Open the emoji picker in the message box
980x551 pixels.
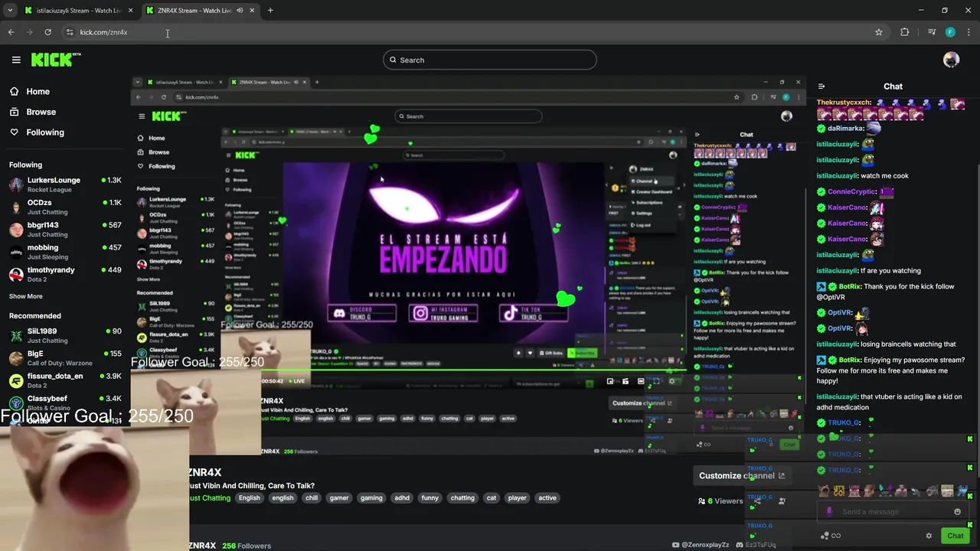[x=957, y=512]
